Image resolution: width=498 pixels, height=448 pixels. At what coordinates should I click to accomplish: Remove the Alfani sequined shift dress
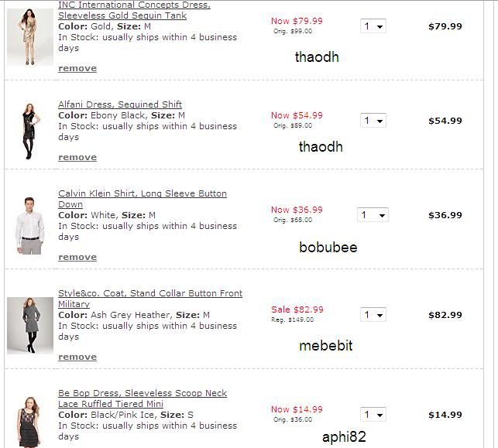click(x=77, y=157)
